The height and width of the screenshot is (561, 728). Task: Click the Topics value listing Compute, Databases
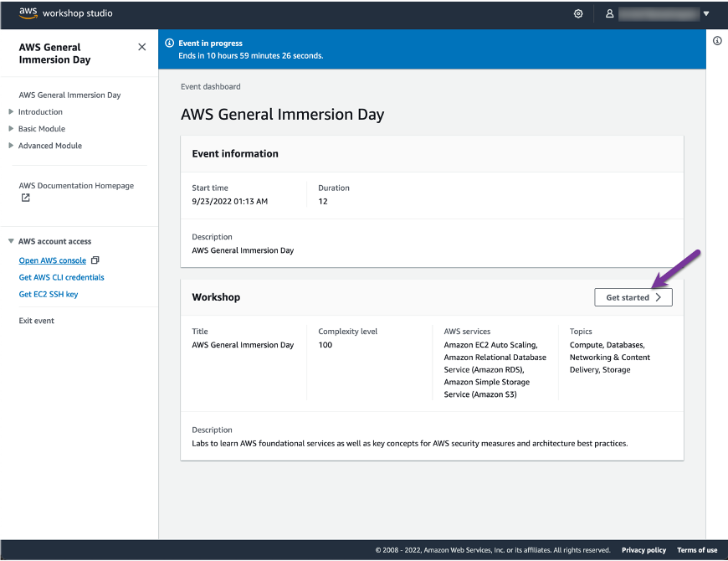click(x=610, y=358)
